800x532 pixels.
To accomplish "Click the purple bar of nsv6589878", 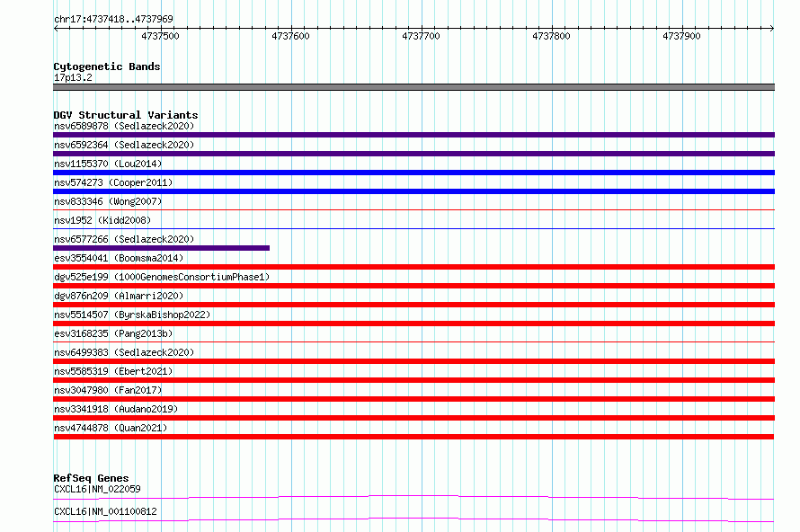I will [x=413, y=135].
